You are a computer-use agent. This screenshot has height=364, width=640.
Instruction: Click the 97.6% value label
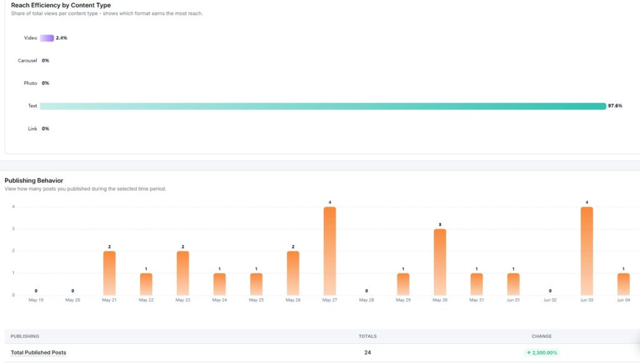(x=615, y=106)
